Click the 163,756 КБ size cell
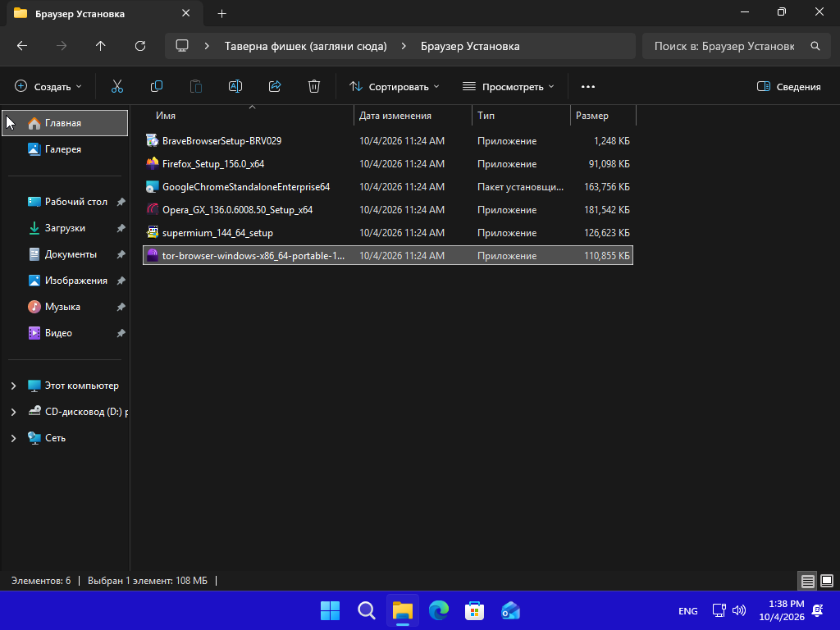 coord(606,187)
